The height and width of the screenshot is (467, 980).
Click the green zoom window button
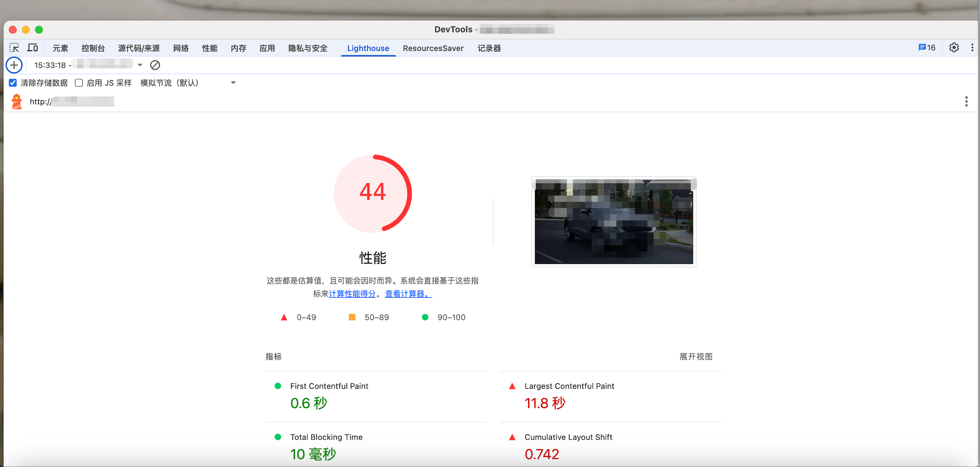click(39, 29)
